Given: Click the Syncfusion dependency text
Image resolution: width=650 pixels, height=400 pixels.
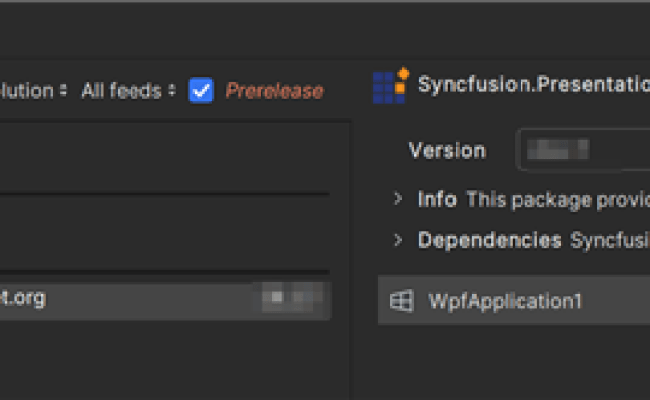Looking at the screenshot, I should pos(610,240).
